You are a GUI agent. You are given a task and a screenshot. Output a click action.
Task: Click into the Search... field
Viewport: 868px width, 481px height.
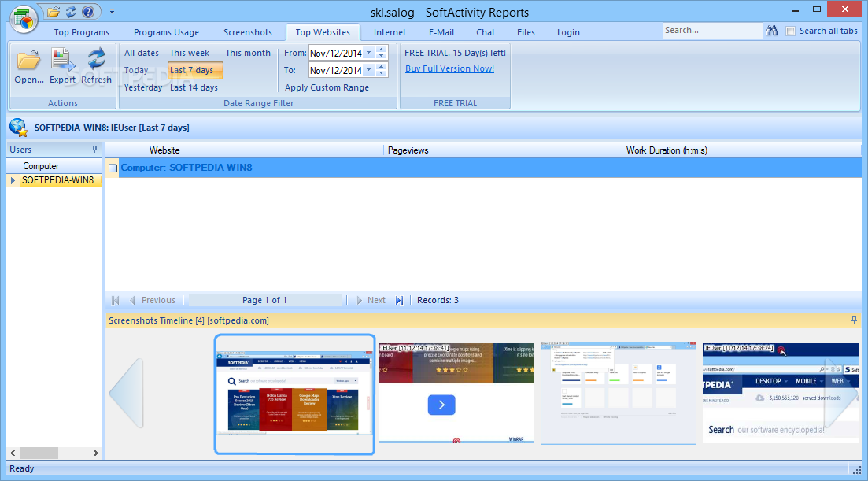point(712,31)
